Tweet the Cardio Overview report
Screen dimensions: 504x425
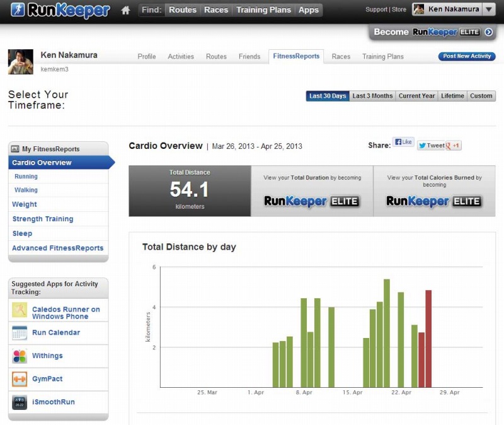pos(430,145)
